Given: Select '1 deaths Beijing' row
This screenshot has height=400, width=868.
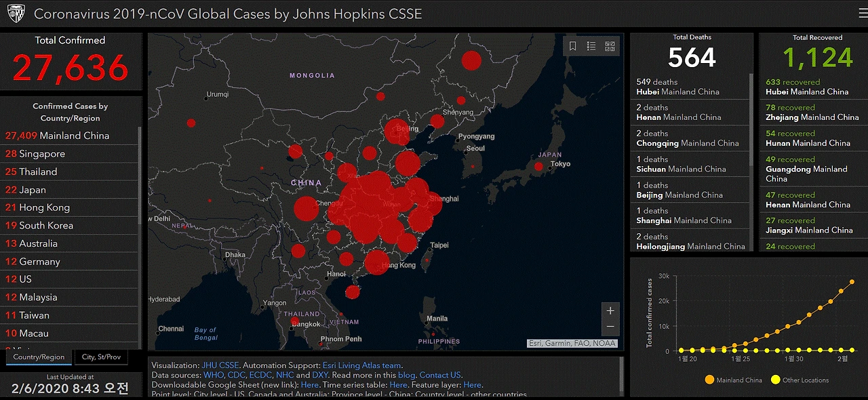Looking at the screenshot, I should tap(689, 190).
